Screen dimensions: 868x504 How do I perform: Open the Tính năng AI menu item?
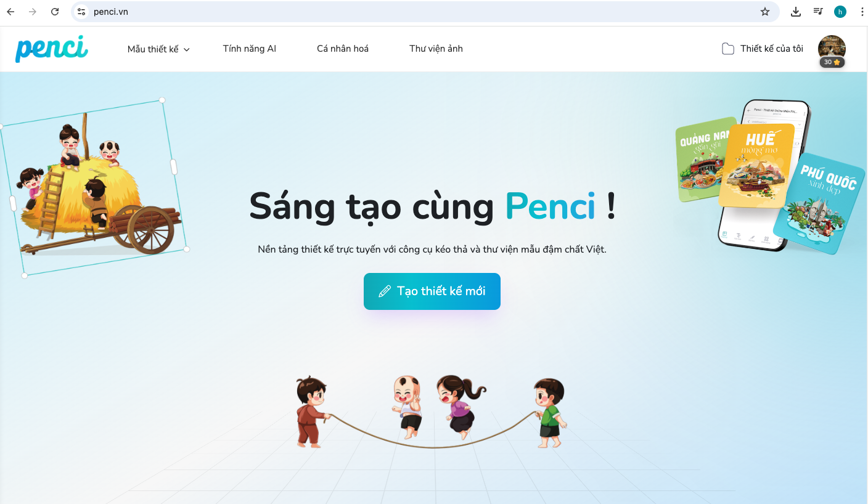250,49
